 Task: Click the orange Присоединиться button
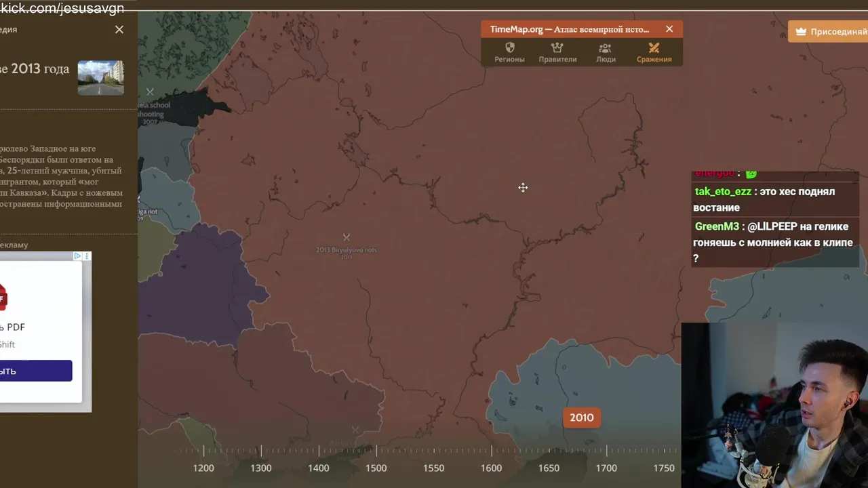[x=828, y=31]
